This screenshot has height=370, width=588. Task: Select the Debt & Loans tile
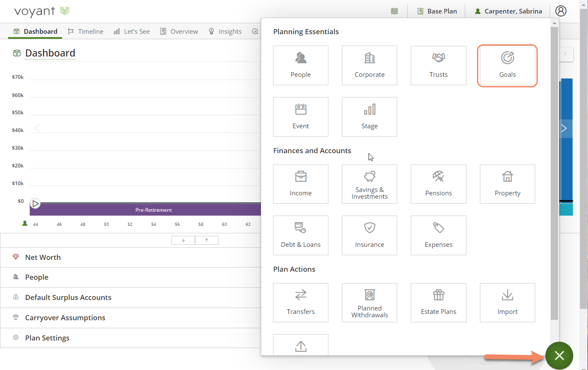coord(301,235)
